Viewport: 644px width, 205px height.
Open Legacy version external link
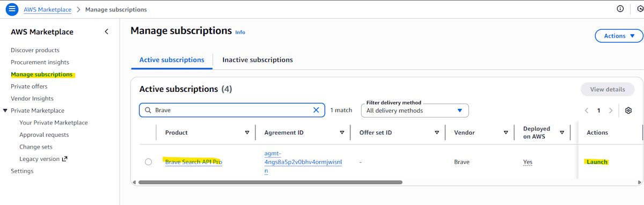pyautogui.click(x=43, y=159)
